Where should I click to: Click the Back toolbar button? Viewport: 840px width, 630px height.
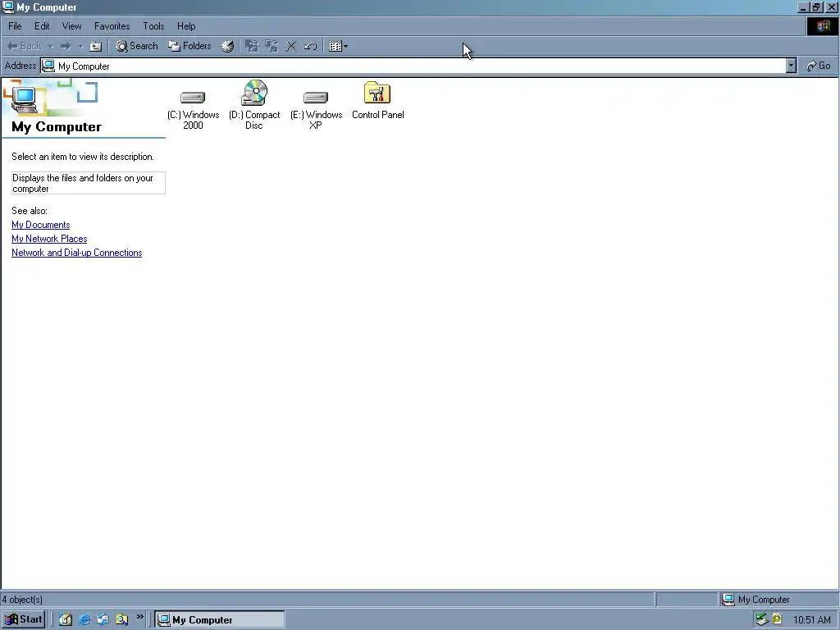(x=25, y=46)
